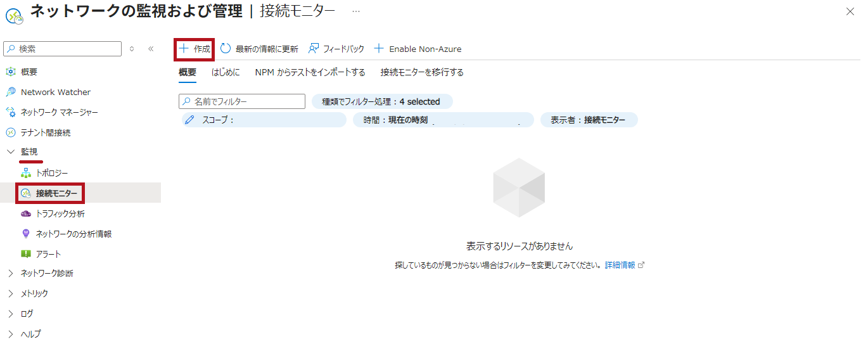Open the 概要 tab
This screenshot has height=351, width=868.
(x=188, y=72)
